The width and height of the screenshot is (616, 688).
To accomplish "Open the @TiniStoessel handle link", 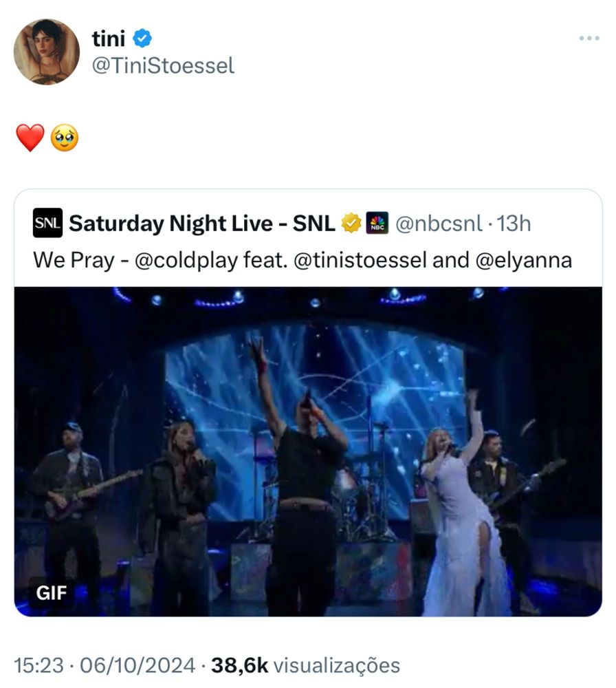I will pos(163,66).
